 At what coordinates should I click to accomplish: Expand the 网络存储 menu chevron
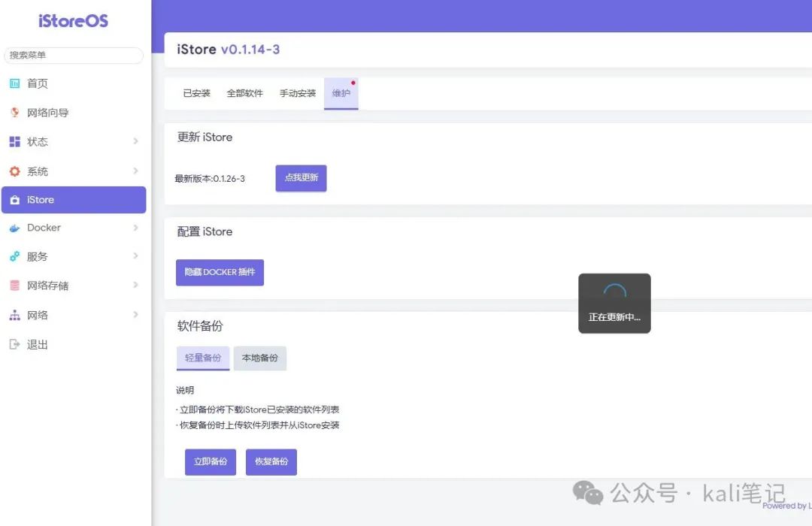coord(135,285)
